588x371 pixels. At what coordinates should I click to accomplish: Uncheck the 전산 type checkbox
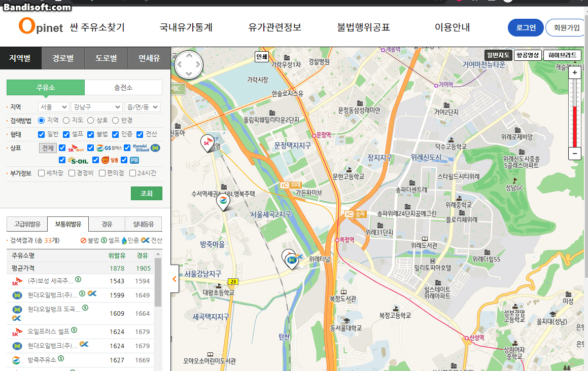point(140,134)
